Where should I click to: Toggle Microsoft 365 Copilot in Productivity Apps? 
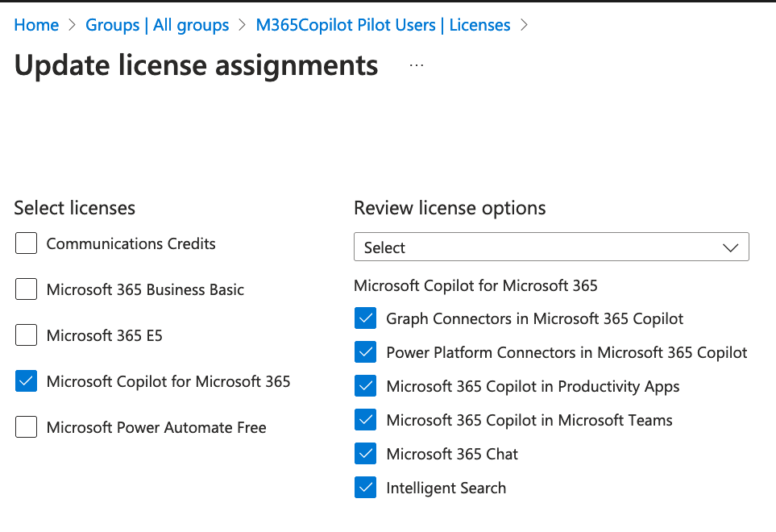(365, 386)
